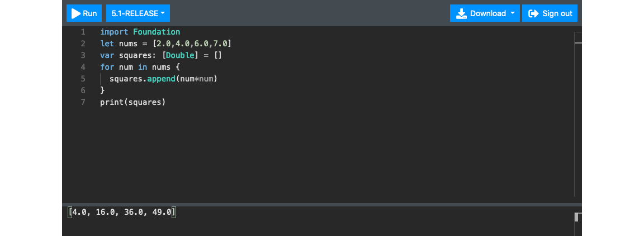This screenshot has width=644, height=236.
Task: Click the Run button label
Action: click(90, 13)
